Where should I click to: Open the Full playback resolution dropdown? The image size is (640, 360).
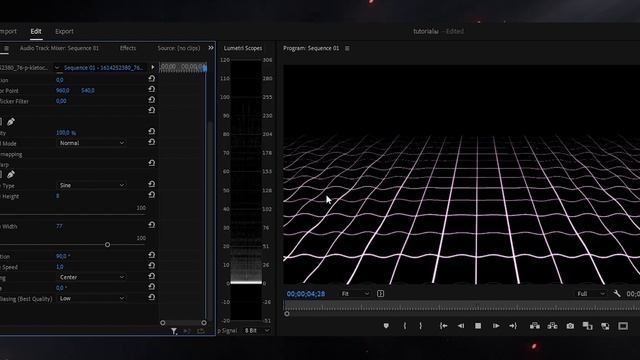coord(591,293)
